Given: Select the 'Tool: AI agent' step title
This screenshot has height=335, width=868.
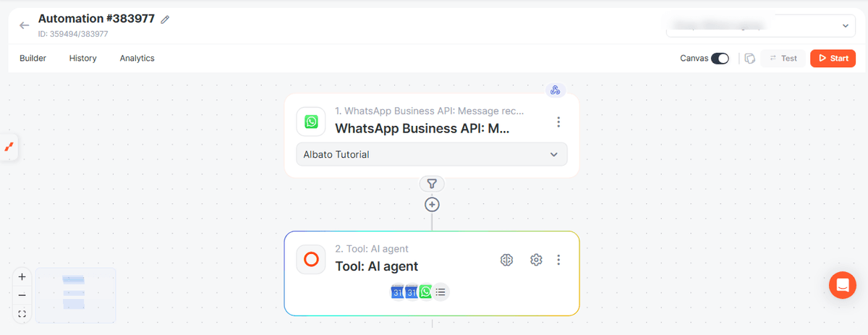Looking at the screenshot, I should pyautogui.click(x=377, y=266).
